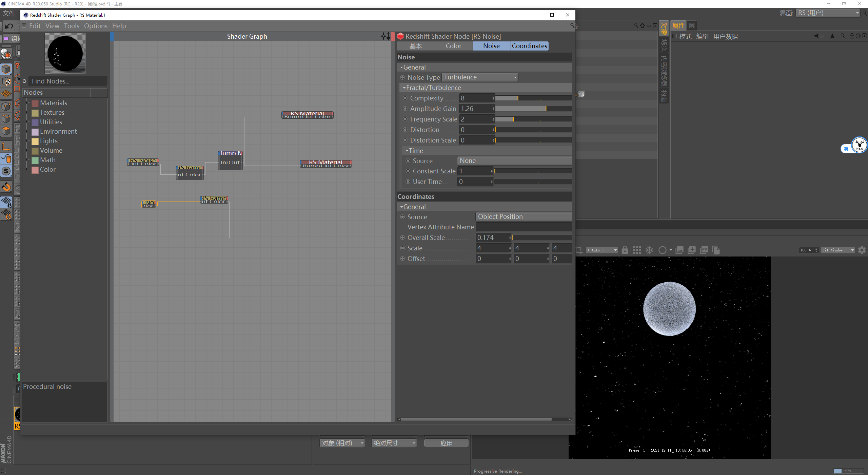
Task: Drag the Amplitude Gain slider
Action: click(542, 109)
